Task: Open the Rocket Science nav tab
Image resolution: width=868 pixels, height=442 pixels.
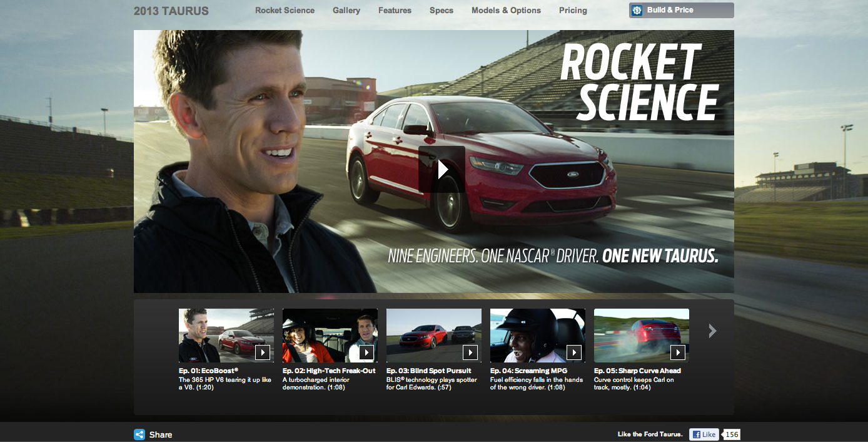Action: pyautogui.click(x=285, y=11)
